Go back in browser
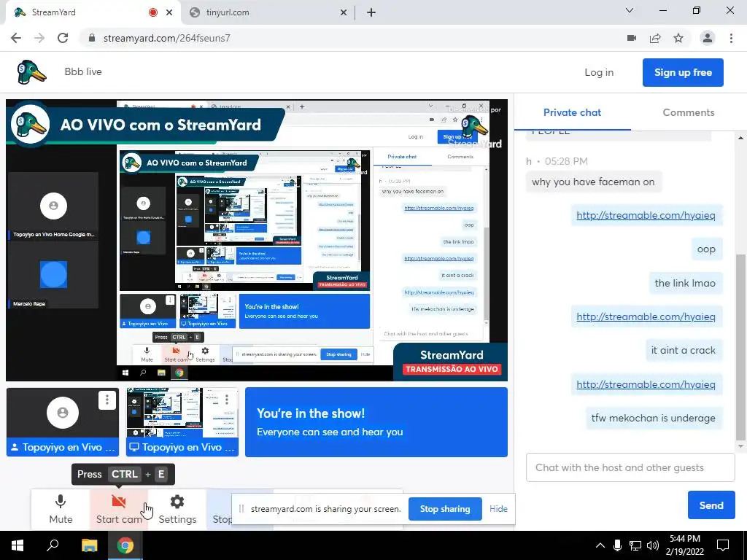The height and width of the screenshot is (560, 747). [x=16, y=38]
